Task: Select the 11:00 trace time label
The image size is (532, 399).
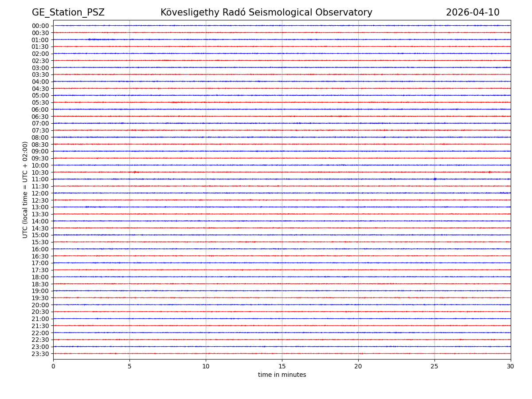Action: pyautogui.click(x=40, y=179)
